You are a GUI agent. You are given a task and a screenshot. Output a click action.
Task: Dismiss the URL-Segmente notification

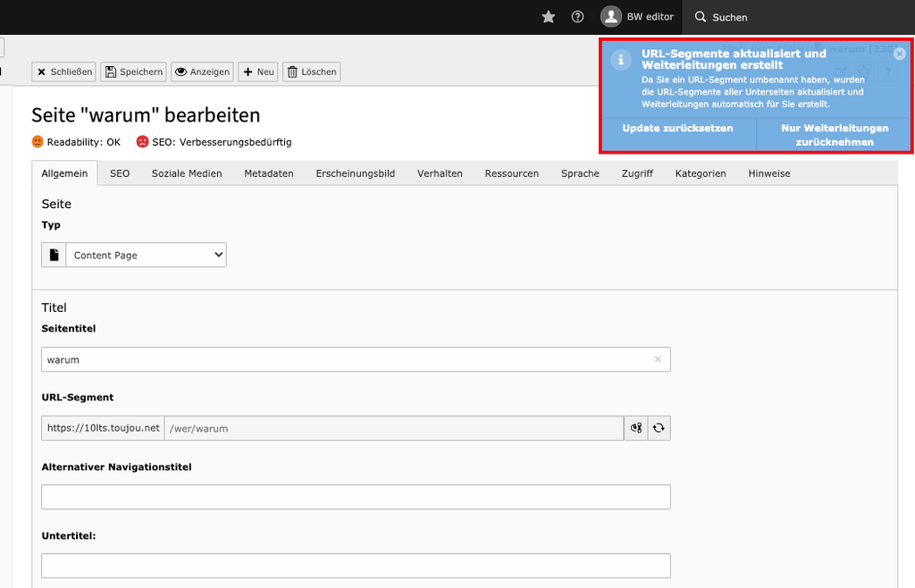[899, 54]
